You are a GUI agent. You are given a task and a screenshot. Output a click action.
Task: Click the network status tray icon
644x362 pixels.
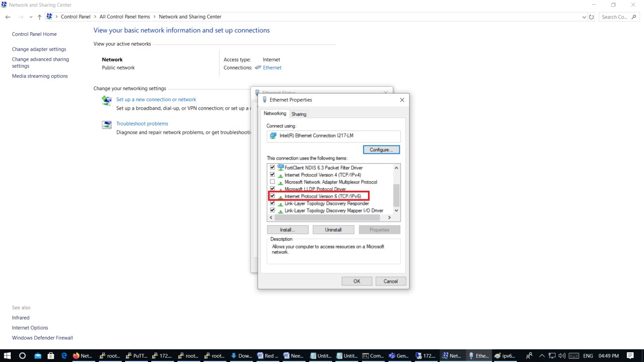point(552,355)
